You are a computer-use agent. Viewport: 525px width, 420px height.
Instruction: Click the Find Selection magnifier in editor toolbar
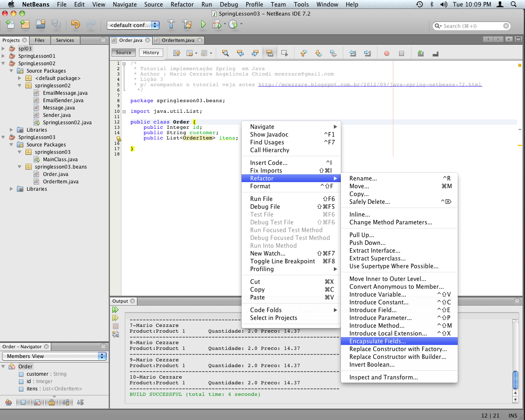tap(225, 53)
